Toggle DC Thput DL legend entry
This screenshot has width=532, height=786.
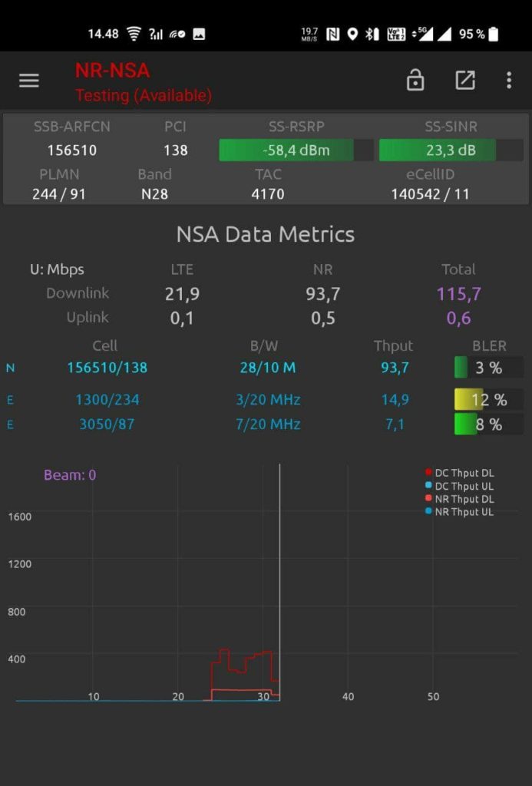tap(458, 473)
